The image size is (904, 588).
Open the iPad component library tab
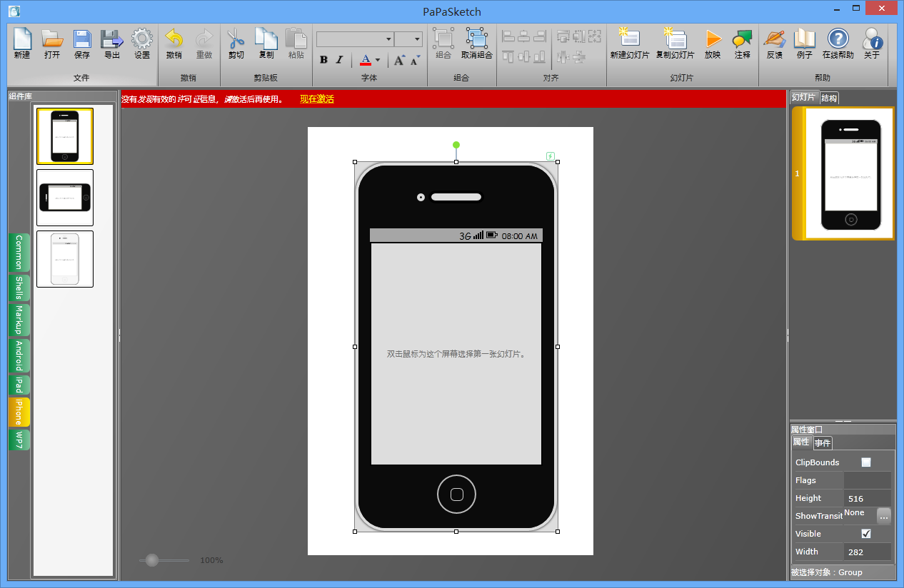tap(19, 385)
